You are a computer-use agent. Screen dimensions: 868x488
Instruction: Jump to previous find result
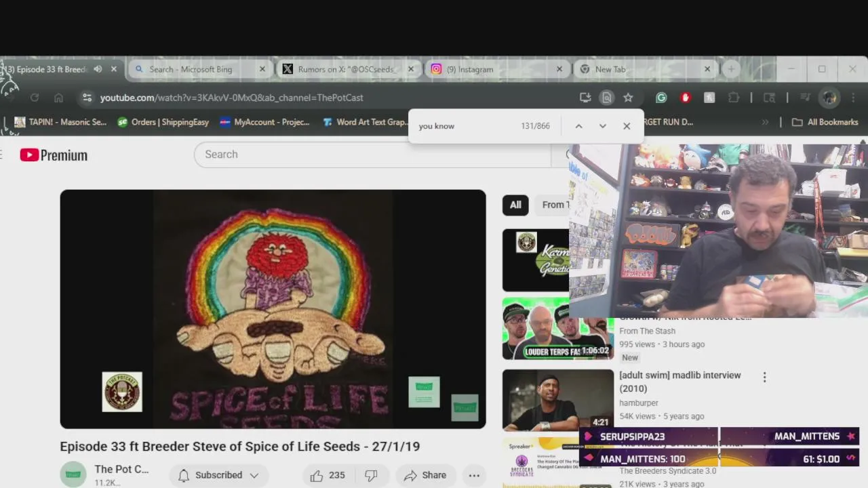point(578,126)
